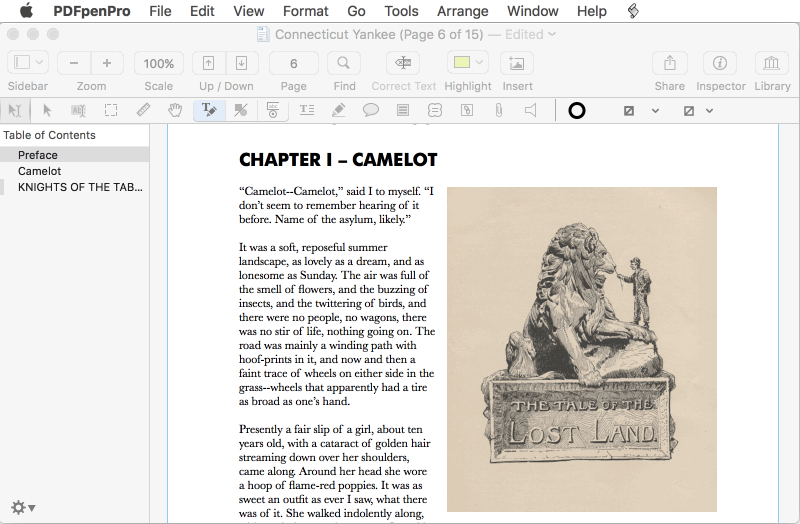
Task: Select the arrow edit tool
Action: click(46, 110)
